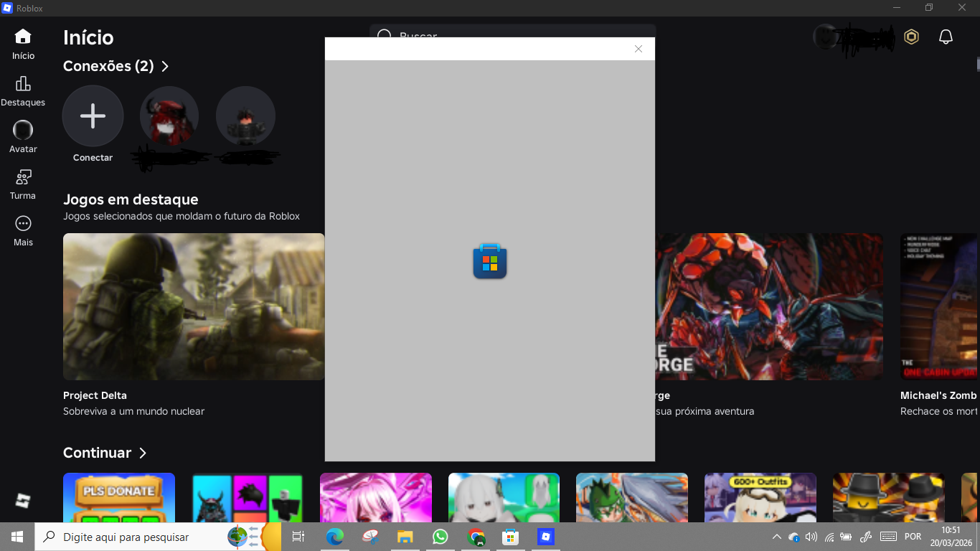Open Michael's Zomb game thumbnail
Screen dimensions: 980x551
(x=940, y=306)
